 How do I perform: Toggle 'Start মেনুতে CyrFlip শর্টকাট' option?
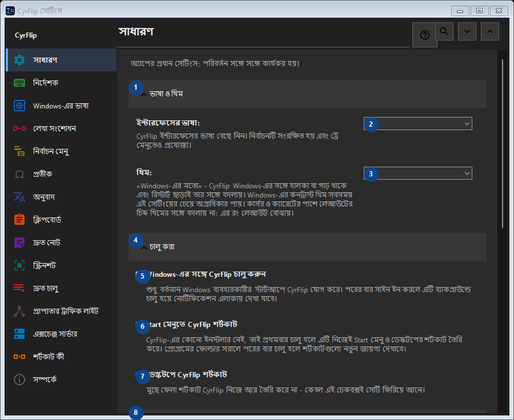[x=187, y=325]
